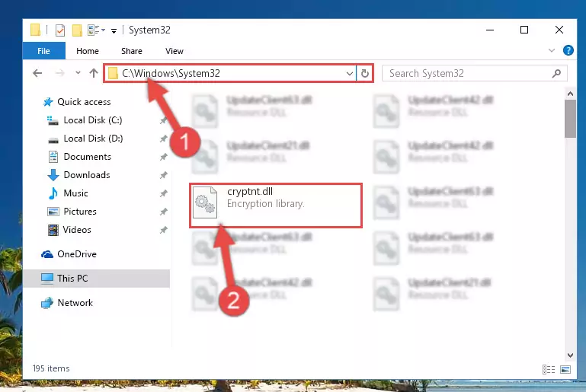Open Help with the blue question icon

tap(568, 50)
